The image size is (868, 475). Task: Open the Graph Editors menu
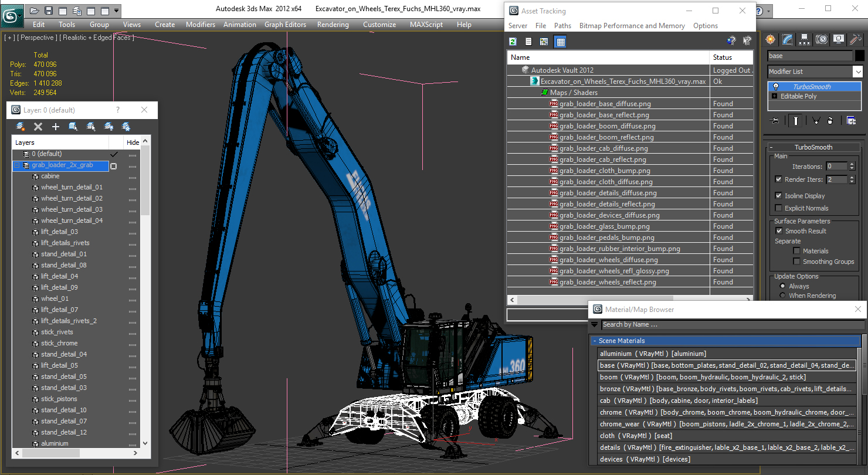285,25
